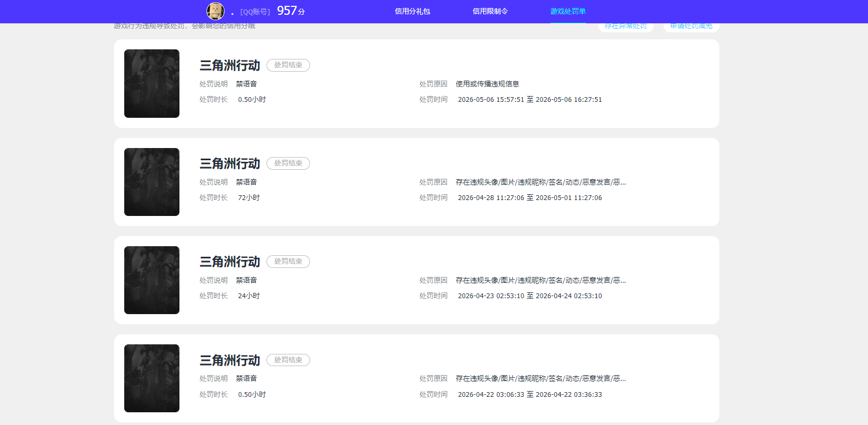Click the 24小时 duration value
Screen dimensions: 868x425
(249, 296)
